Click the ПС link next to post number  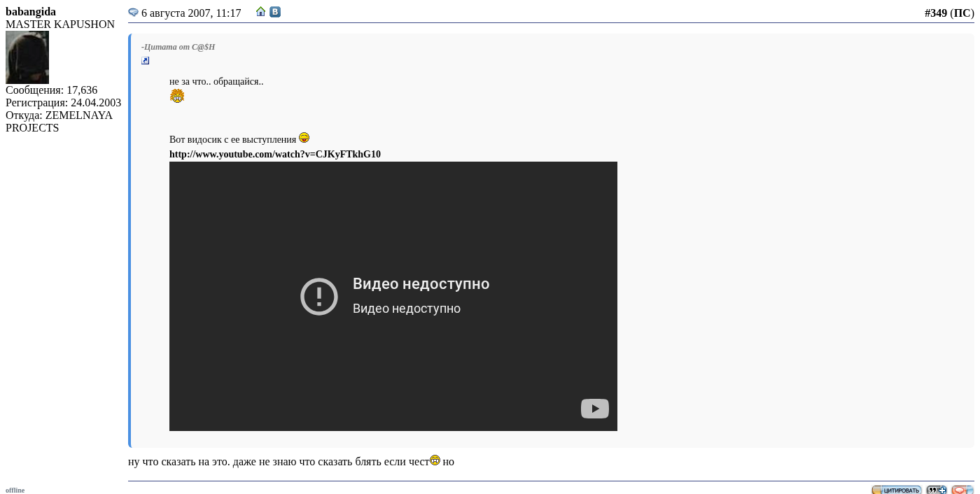click(962, 13)
